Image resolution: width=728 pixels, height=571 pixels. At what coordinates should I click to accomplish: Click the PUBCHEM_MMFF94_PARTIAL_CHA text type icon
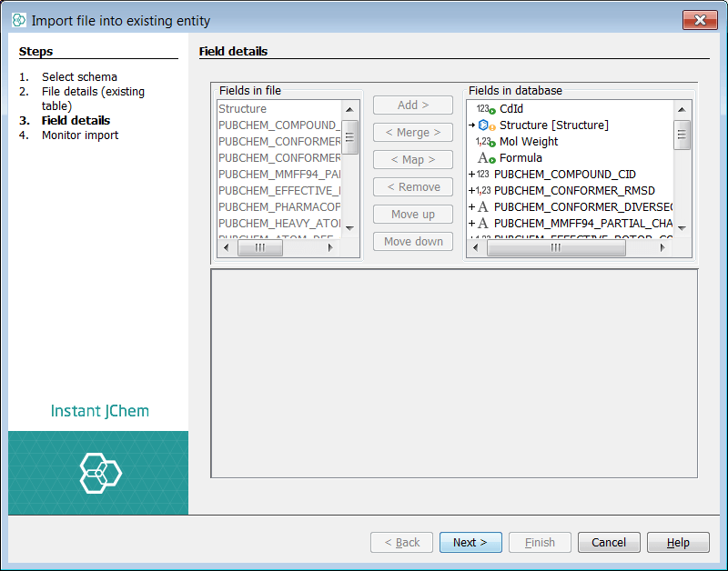click(x=482, y=224)
